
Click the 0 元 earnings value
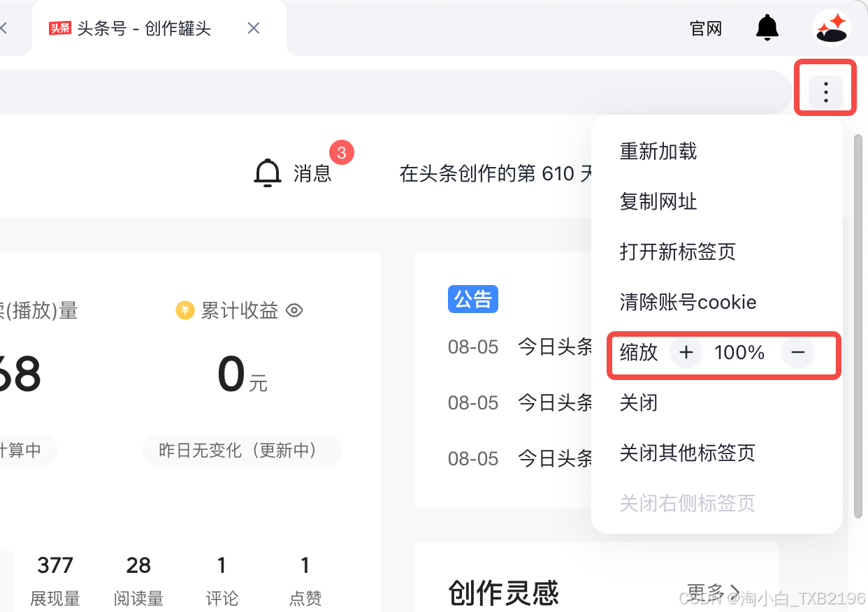242,376
